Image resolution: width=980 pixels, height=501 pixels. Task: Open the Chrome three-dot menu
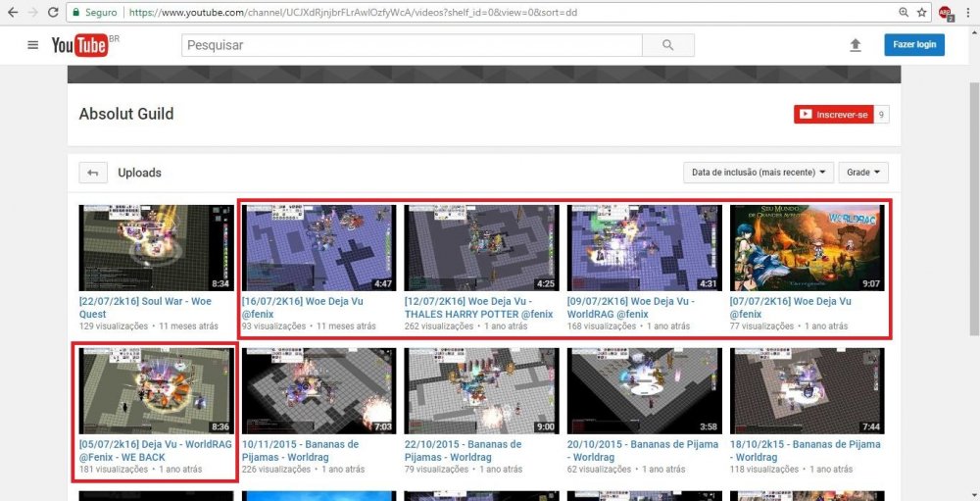[x=968, y=12]
